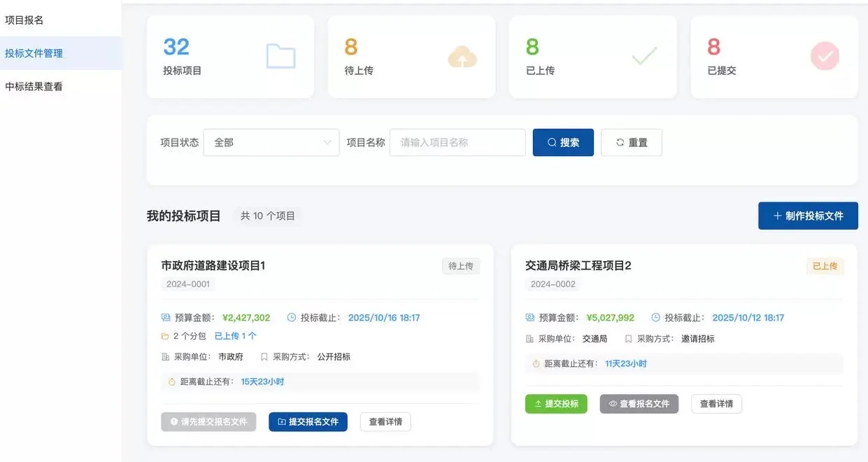Image resolution: width=868 pixels, height=462 pixels.
Task: 点击投标截止时间旁的时钟图标
Action: click(x=291, y=317)
